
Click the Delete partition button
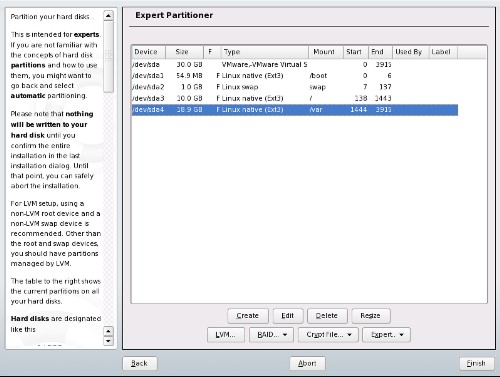click(x=327, y=316)
